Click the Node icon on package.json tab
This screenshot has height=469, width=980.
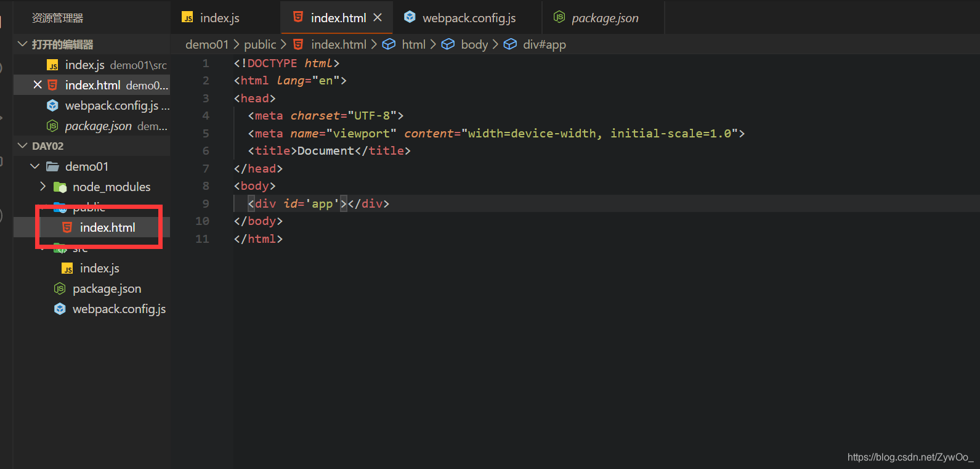pos(559,17)
